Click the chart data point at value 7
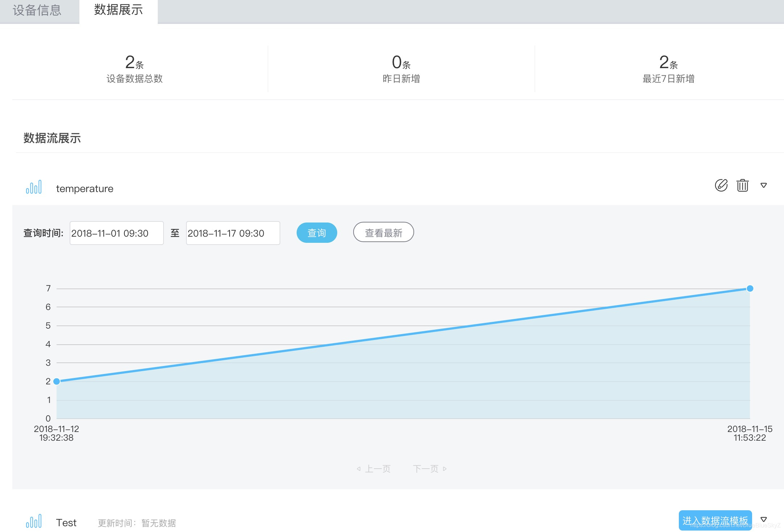Screen dimensions: 784x532 pyautogui.click(x=750, y=288)
